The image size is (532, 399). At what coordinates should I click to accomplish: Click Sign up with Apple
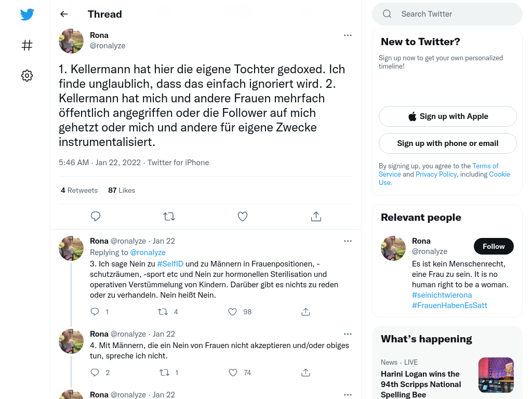(x=447, y=116)
